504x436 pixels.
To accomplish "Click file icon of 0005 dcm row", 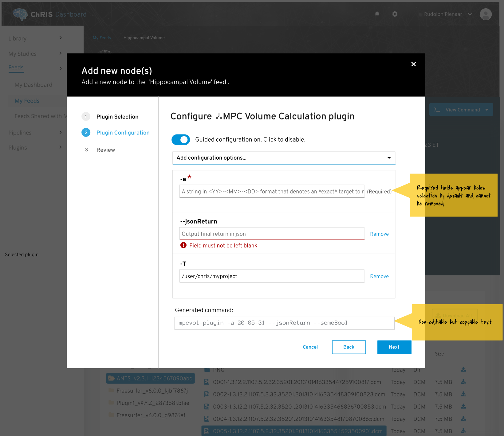I will [x=207, y=431].
